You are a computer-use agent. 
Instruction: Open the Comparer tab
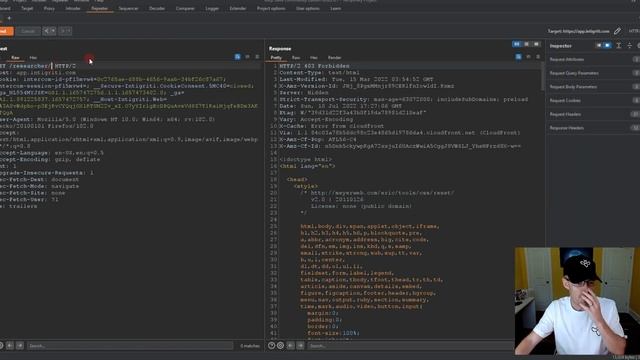point(185,8)
